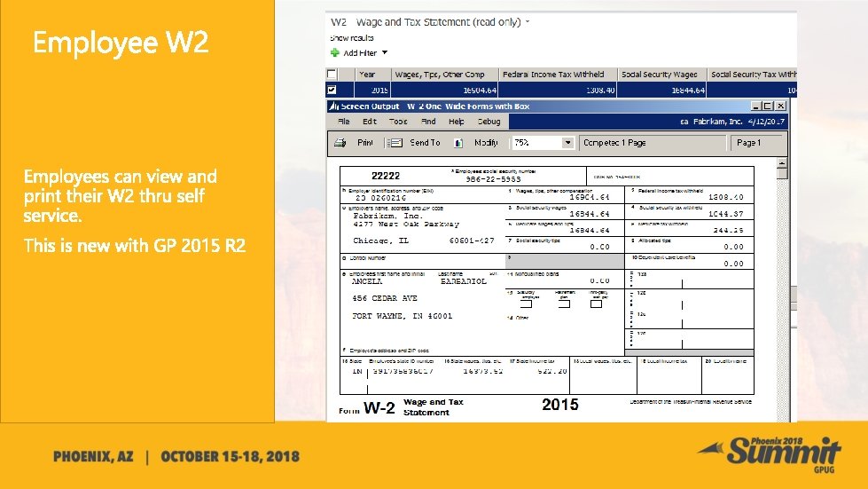Viewport: 868px width, 489px height.
Task: Click the Send To envelope icon
Action: [395, 143]
